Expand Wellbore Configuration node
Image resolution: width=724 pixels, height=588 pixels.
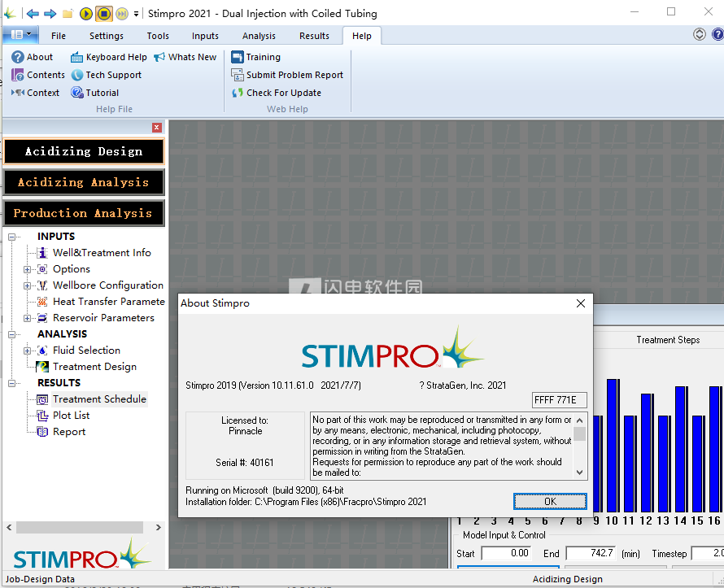click(27, 285)
